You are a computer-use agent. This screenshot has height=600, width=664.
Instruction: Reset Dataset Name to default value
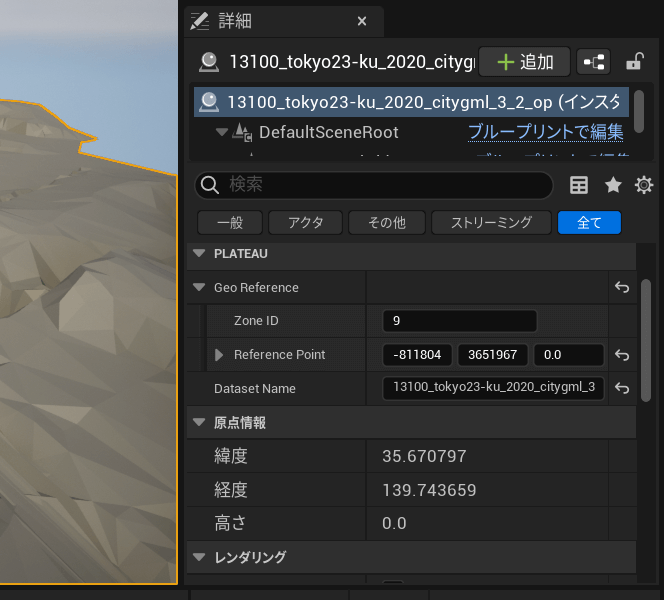pyautogui.click(x=621, y=389)
